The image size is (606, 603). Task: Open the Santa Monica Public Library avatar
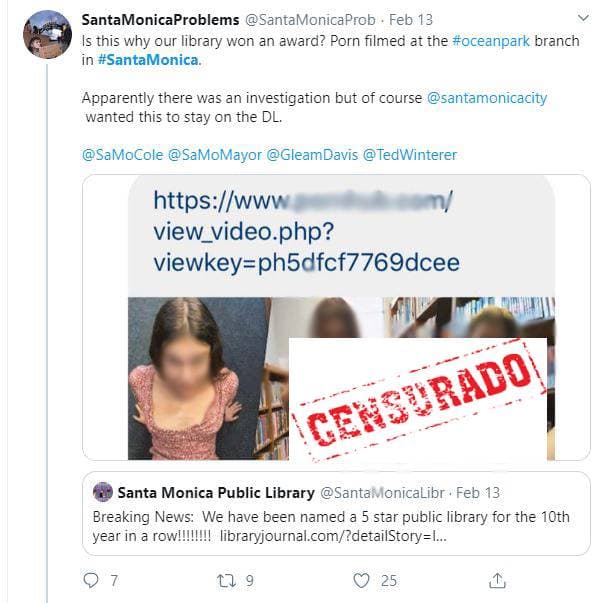coord(103,492)
